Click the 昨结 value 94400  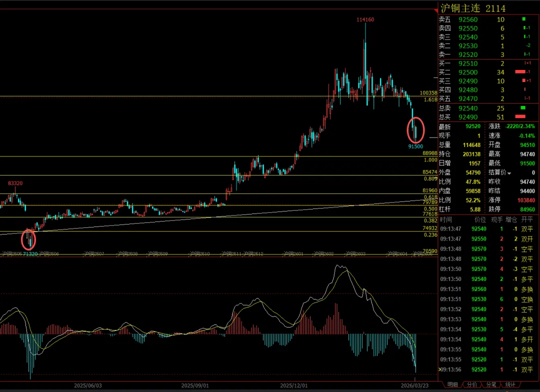[527, 191]
